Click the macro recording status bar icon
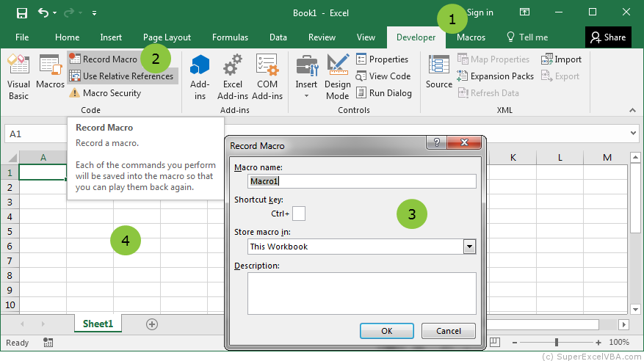Screen dimensions: 644x361 pos(48,343)
